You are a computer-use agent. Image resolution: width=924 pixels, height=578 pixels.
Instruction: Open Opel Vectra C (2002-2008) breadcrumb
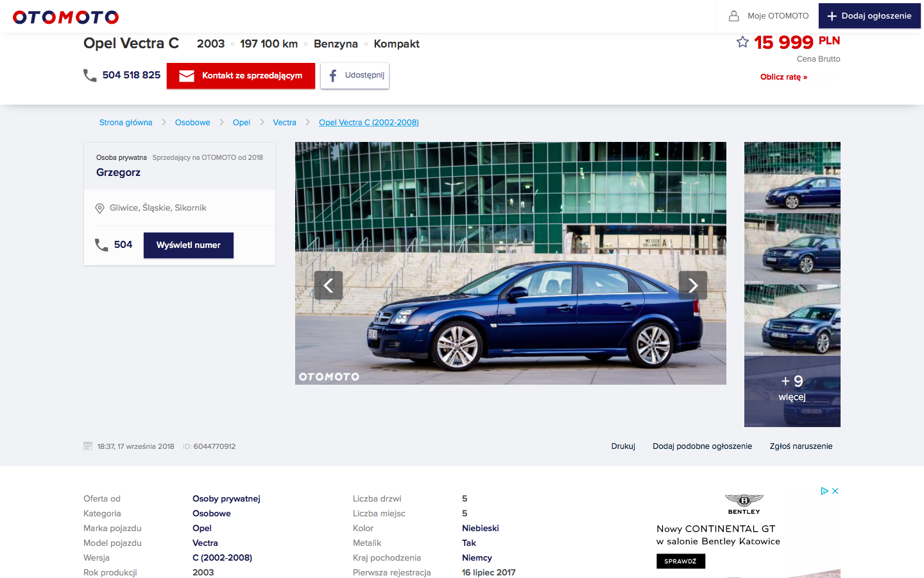[368, 123]
